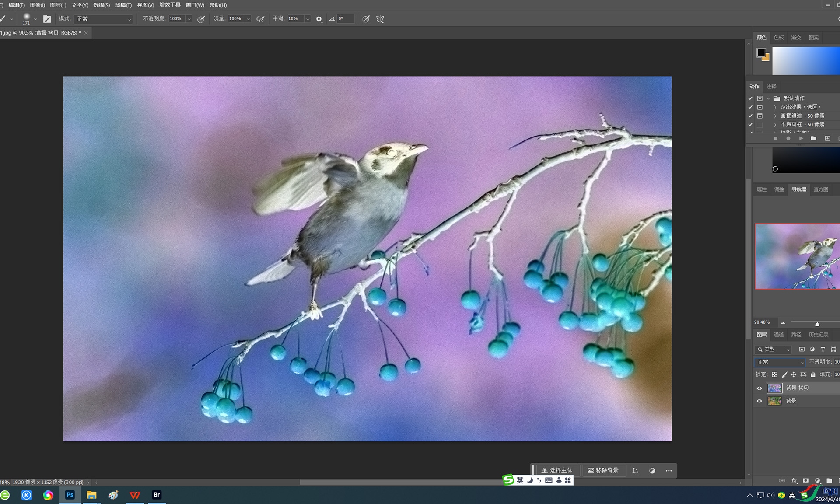Toggle symmetry paint butterfly icon
This screenshot has height=504, width=840.
tap(380, 19)
